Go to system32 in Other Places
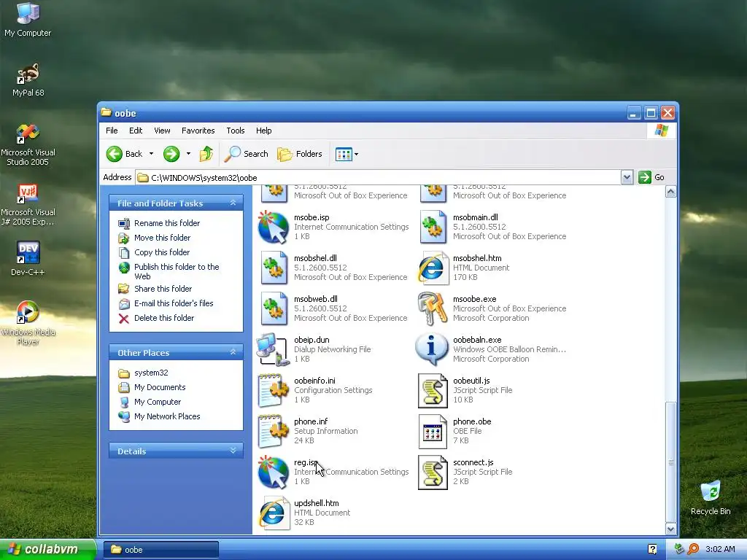Image resolution: width=747 pixels, height=560 pixels. click(151, 373)
